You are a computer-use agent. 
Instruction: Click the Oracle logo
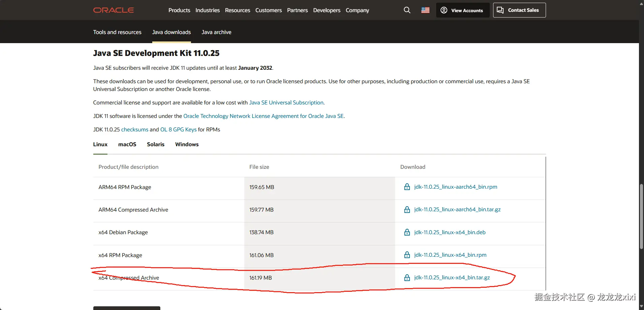point(114,10)
